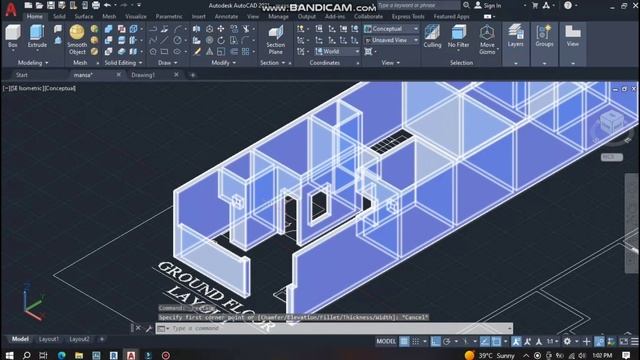Click the Open file icon in quick access toolbar

pos(39,5)
